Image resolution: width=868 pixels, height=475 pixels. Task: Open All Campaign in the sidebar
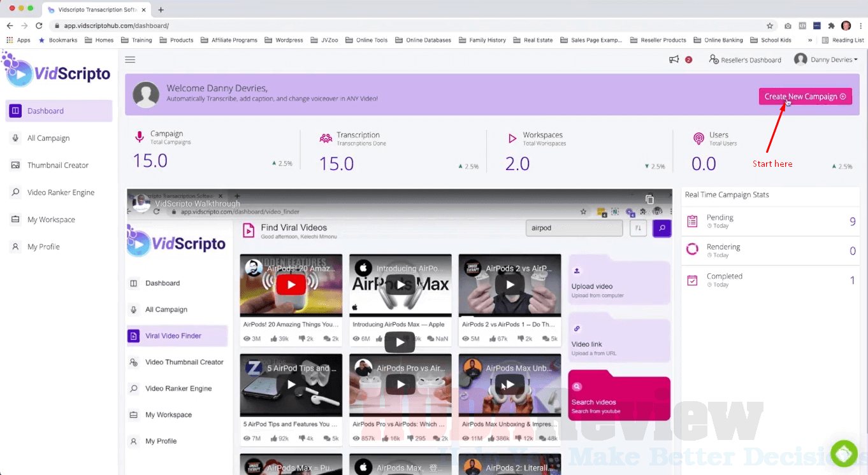pyautogui.click(x=59, y=138)
